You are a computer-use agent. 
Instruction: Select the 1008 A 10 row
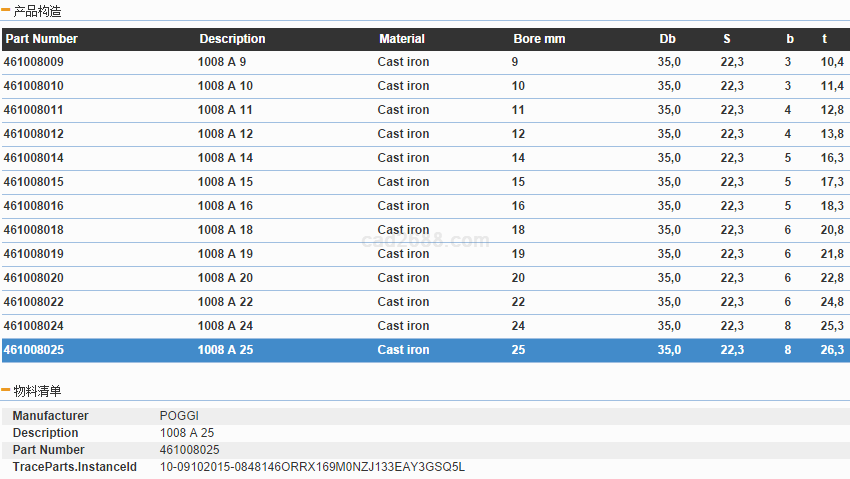tap(222, 86)
